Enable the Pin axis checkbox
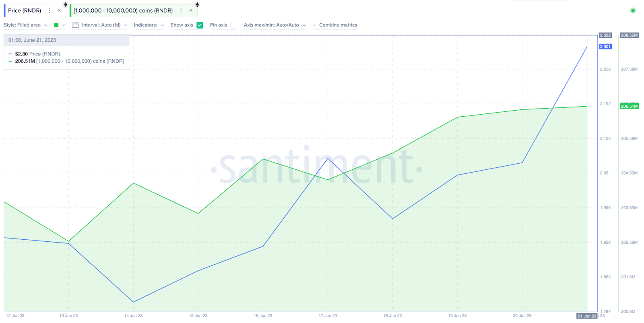This screenshot has width=644, height=323. [x=234, y=25]
